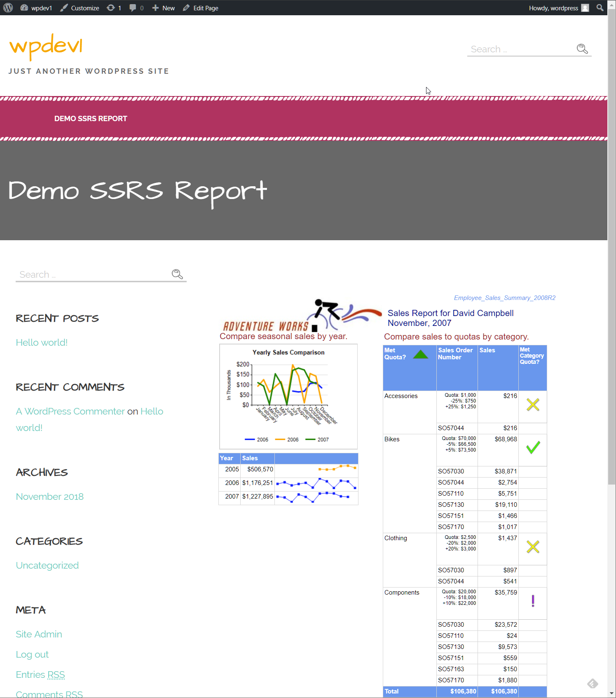Click the header search magnifier icon
The width and height of the screenshot is (616, 698).
[582, 49]
